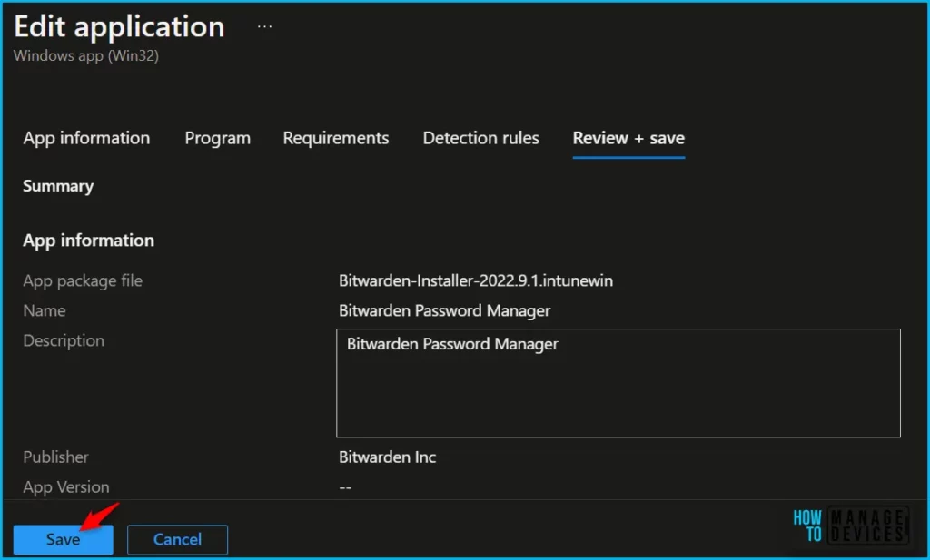Switch to the App information tab

(86, 138)
